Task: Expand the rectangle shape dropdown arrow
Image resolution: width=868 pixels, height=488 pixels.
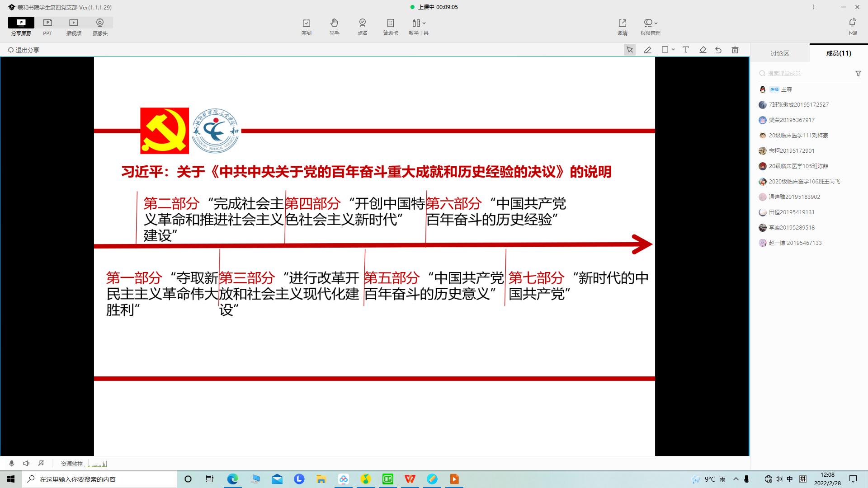Action: (x=673, y=50)
